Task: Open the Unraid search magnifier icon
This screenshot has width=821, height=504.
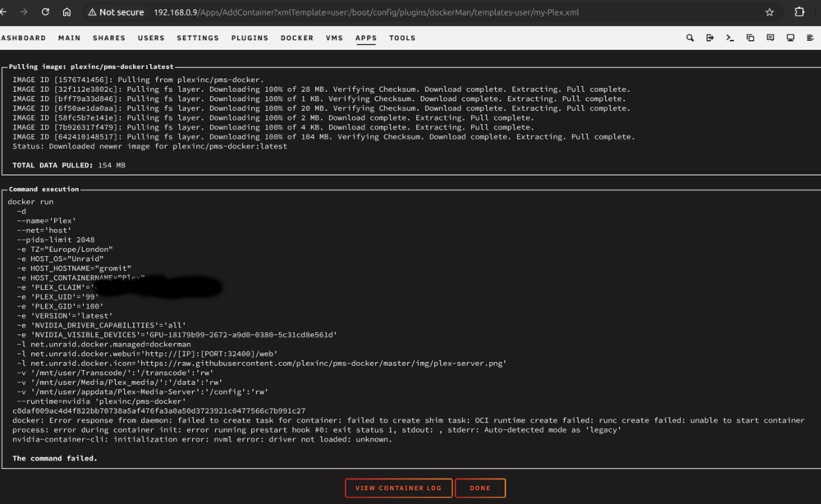Action: [690, 38]
